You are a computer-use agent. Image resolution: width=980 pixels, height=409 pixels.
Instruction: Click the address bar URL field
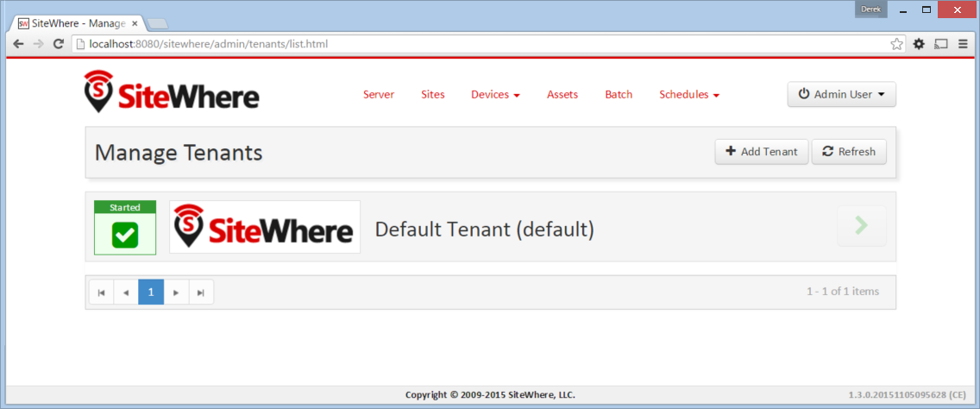(x=489, y=44)
